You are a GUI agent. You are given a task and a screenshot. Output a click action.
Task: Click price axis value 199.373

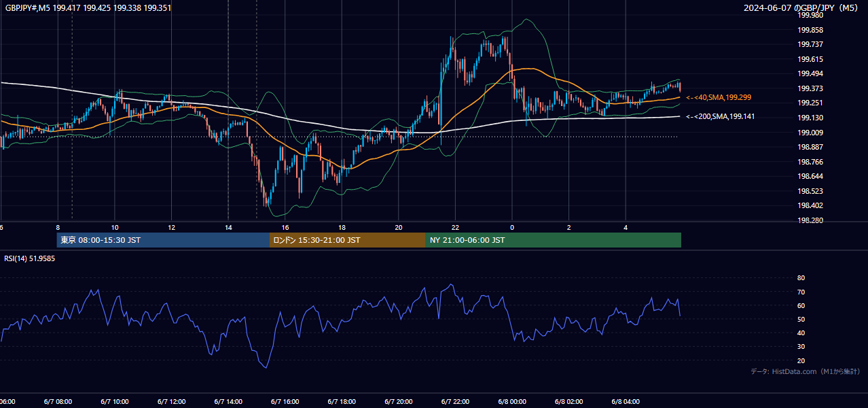(x=810, y=88)
